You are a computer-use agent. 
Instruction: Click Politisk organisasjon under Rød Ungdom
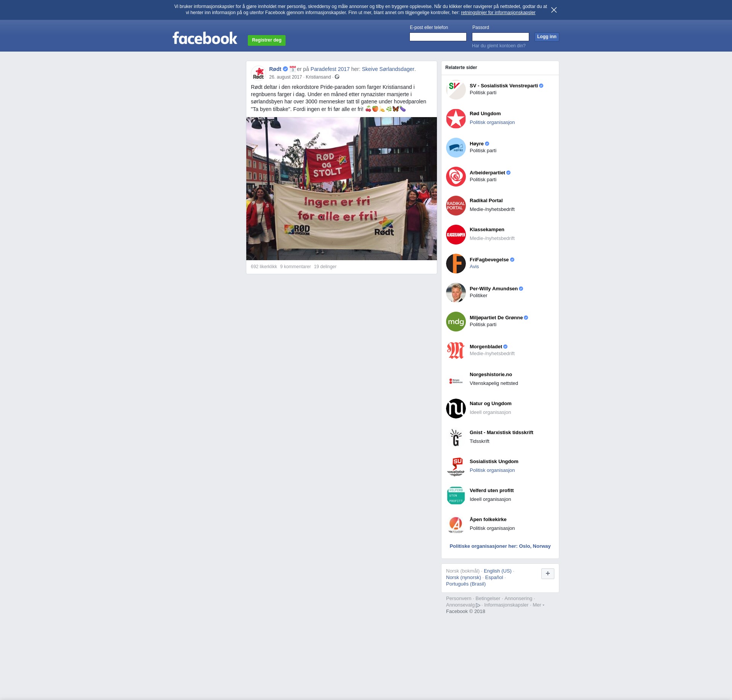pos(492,122)
